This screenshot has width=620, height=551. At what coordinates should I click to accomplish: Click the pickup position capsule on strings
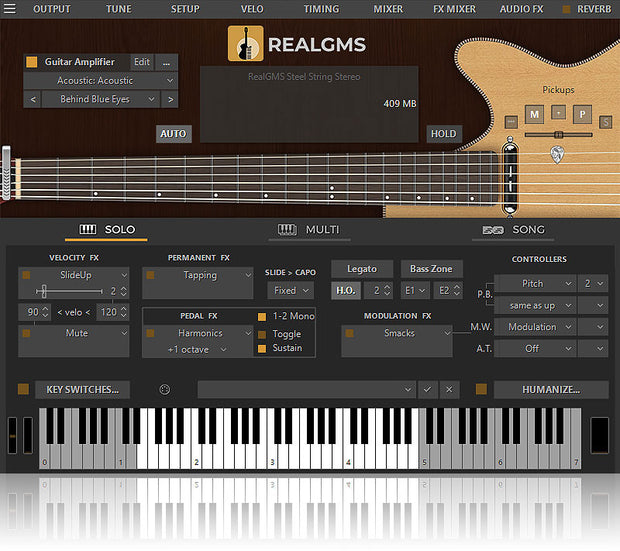[x=510, y=178]
